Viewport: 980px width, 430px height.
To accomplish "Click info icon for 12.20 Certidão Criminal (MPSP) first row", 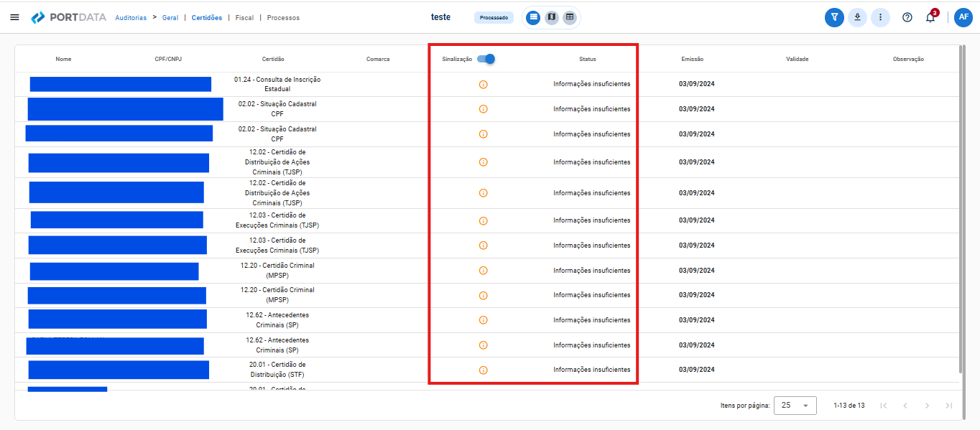I will coord(483,271).
